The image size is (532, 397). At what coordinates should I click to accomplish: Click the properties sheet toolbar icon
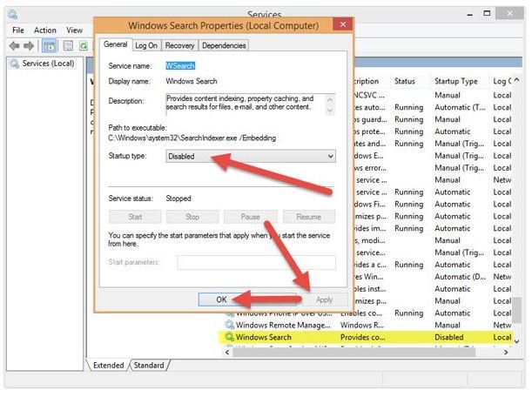point(68,45)
